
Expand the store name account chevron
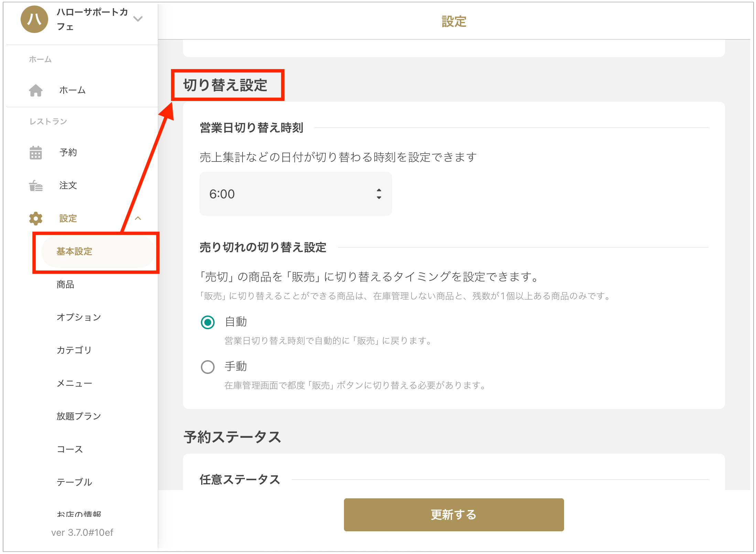click(138, 19)
